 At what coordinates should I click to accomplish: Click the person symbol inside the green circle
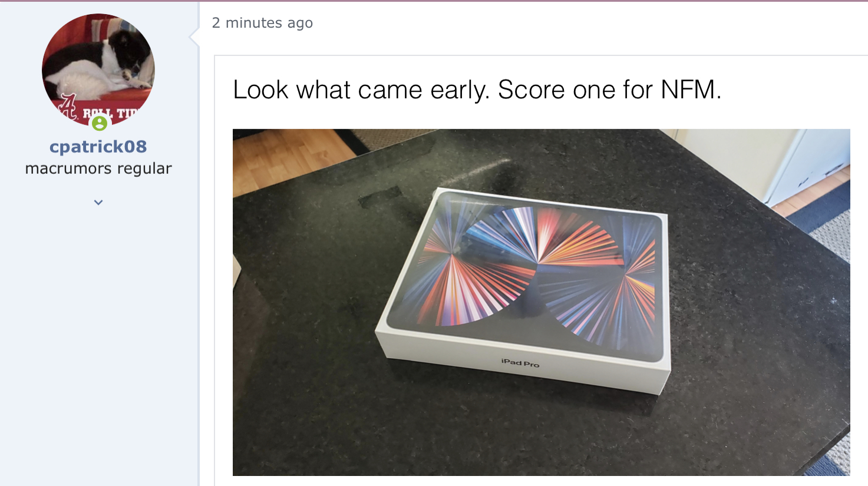pos(98,124)
